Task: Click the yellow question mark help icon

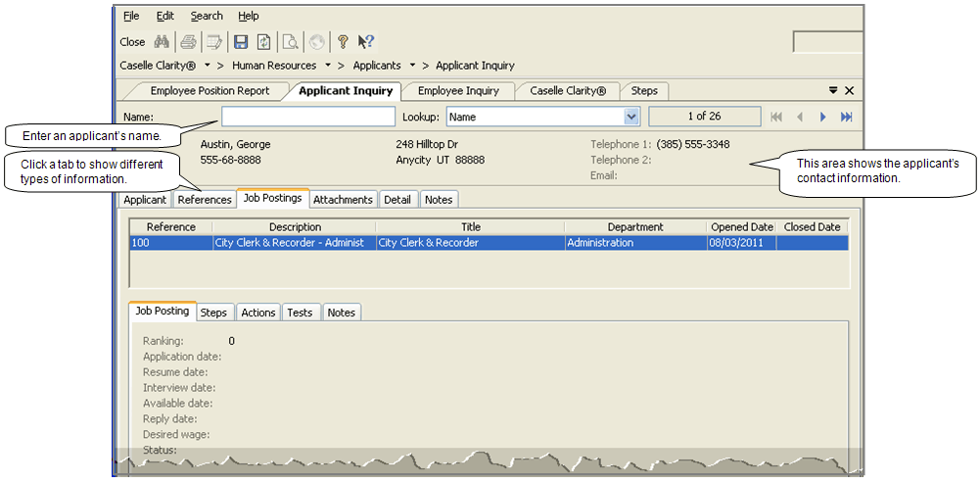Action: tap(343, 42)
